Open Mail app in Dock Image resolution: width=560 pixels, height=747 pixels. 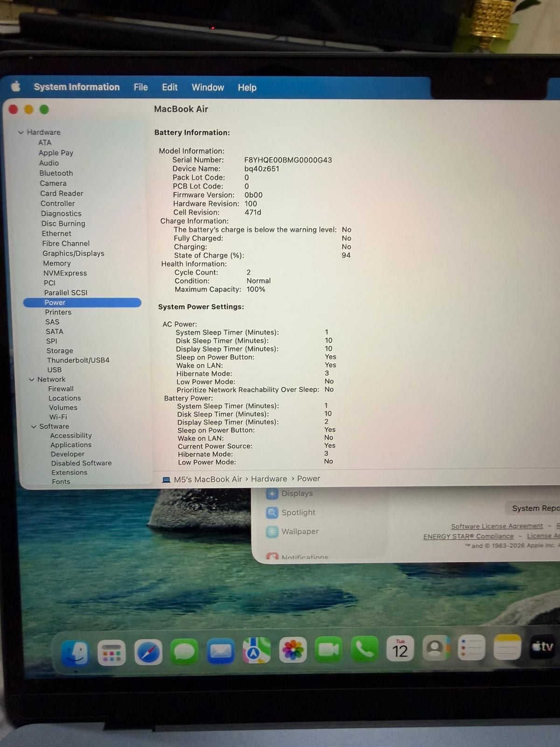click(220, 651)
